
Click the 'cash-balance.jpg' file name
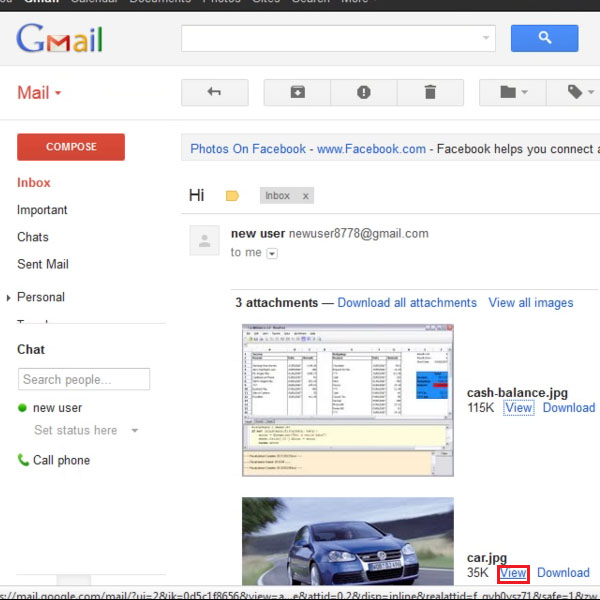click(x=517, y=393)
